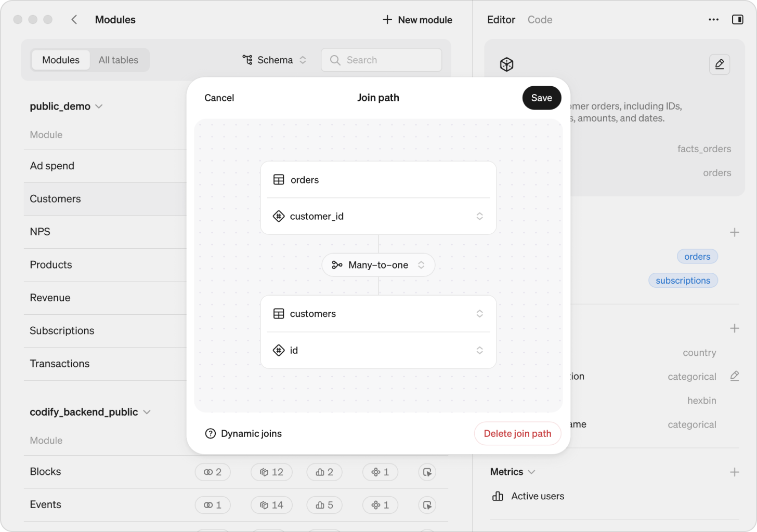Click the bar chart icon beside Active users
Image resolution: width=757 pixels, height=532 pixels.
click(497, 496)
